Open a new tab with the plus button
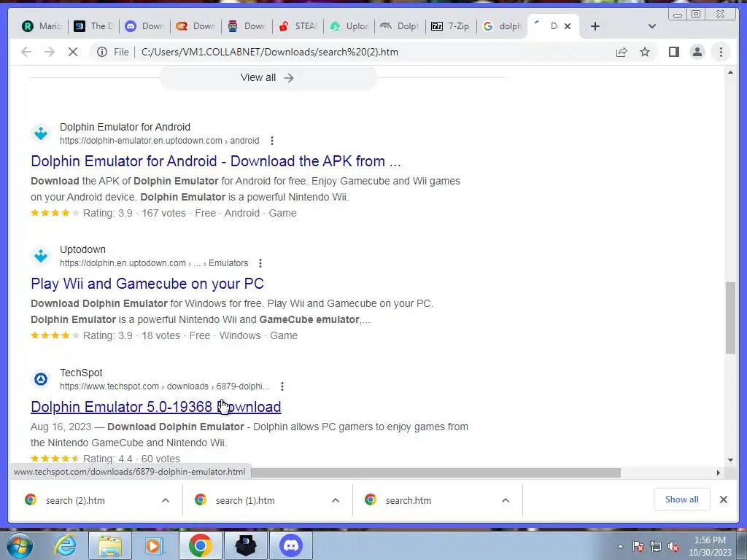Image resolution: width=747 pixels, height=560 pixels. coord(595,26)
